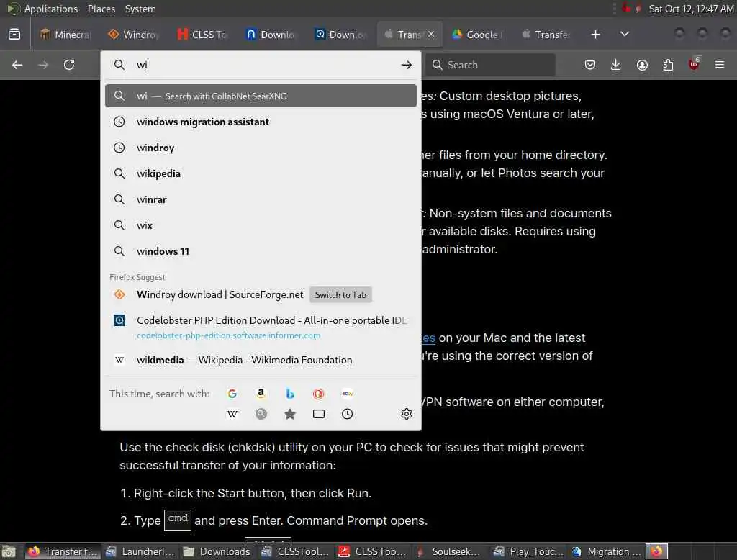Image resolution: width=737 pixels, height=560 pixels.
Task: Open wikimedia Wikipedia Foundation suggestion
Action: (261, 360)
